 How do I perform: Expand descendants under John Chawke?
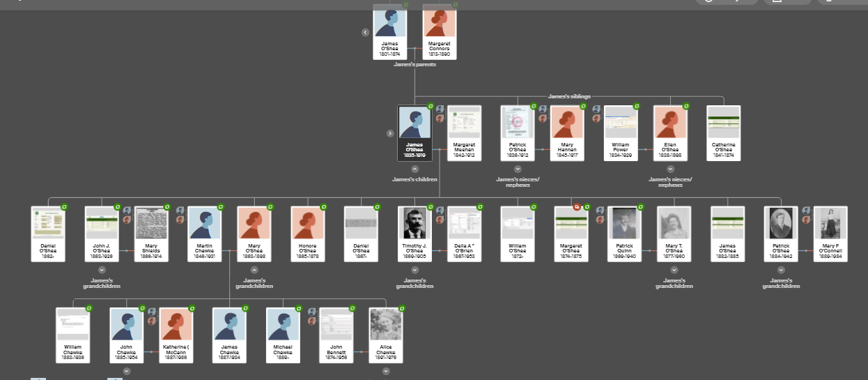click(x=127, y=371)
